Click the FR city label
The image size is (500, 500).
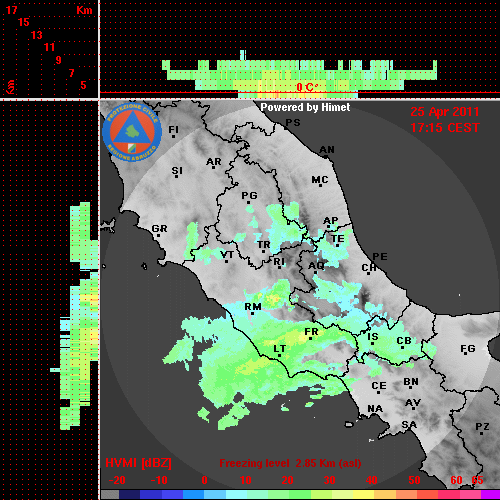click(311, 333)
